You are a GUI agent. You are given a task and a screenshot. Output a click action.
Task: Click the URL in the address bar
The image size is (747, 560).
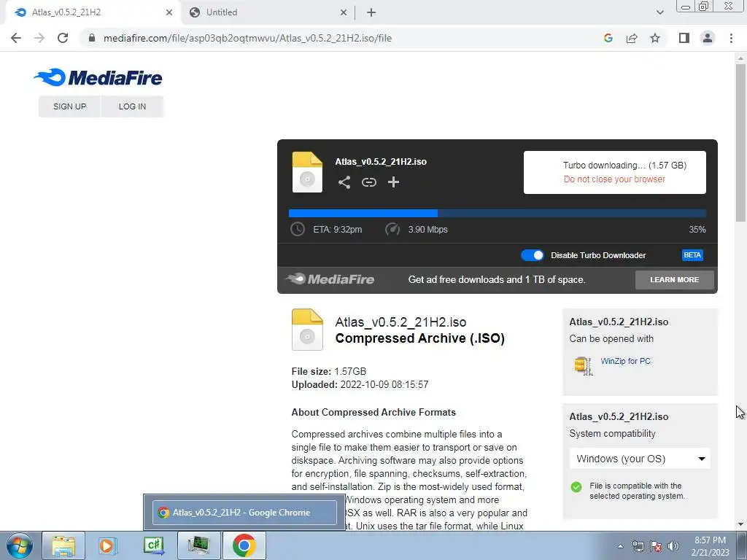248,38
